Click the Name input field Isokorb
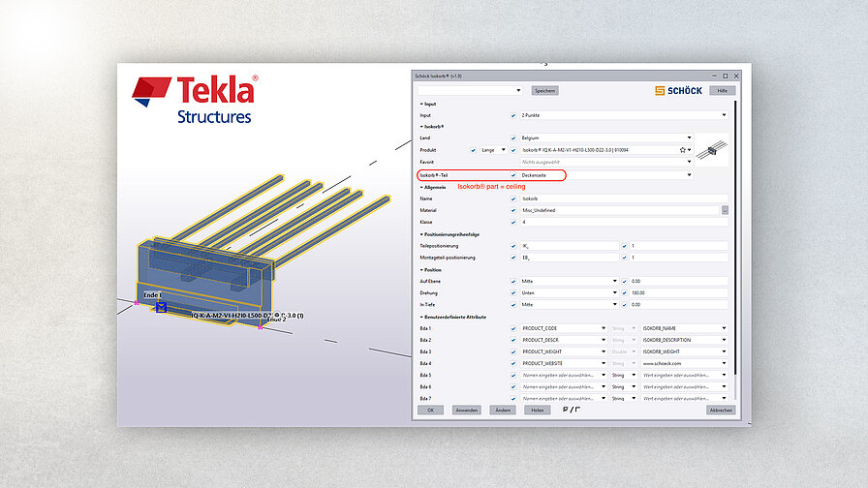This screenshot has width=868, height=488. coord(624,198)
